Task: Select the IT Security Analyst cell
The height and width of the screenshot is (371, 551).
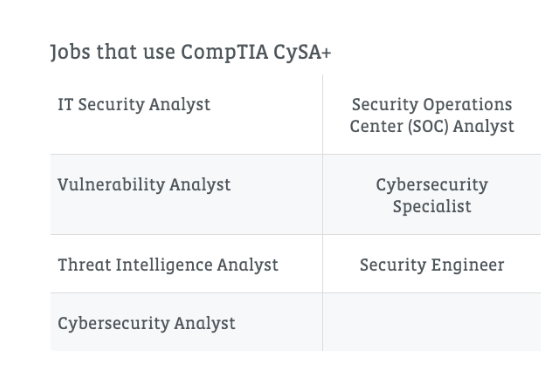Action: tap(186, 115)
